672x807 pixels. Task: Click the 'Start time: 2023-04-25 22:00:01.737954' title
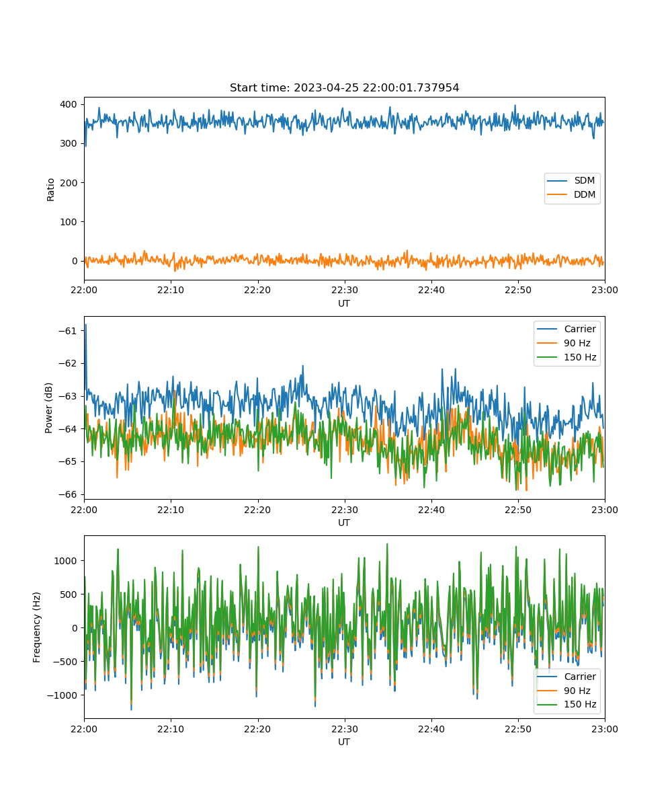344,88
